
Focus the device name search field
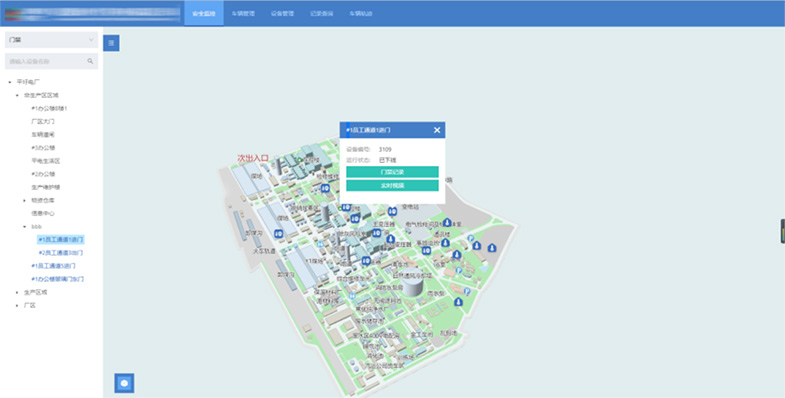[52, 61]
